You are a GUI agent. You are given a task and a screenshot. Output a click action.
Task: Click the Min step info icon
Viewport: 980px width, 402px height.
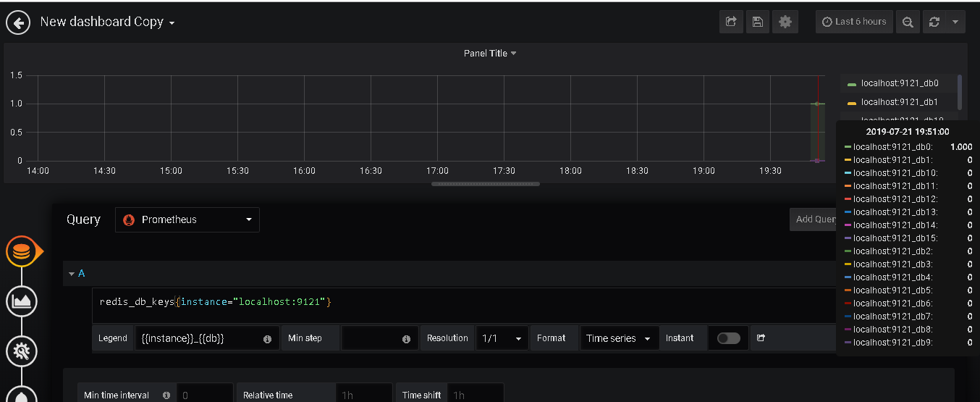406,339
